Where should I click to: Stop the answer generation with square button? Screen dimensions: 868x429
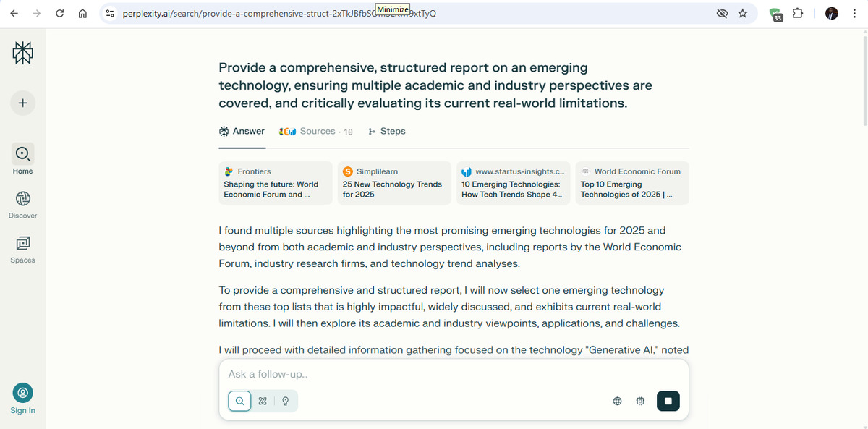coord(668,400)
